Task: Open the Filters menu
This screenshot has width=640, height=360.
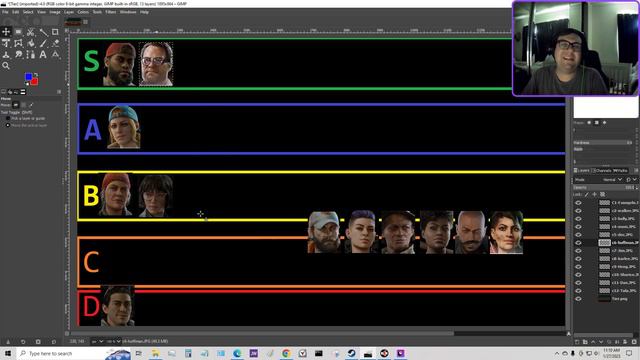Action: click(x=111, y=12)
